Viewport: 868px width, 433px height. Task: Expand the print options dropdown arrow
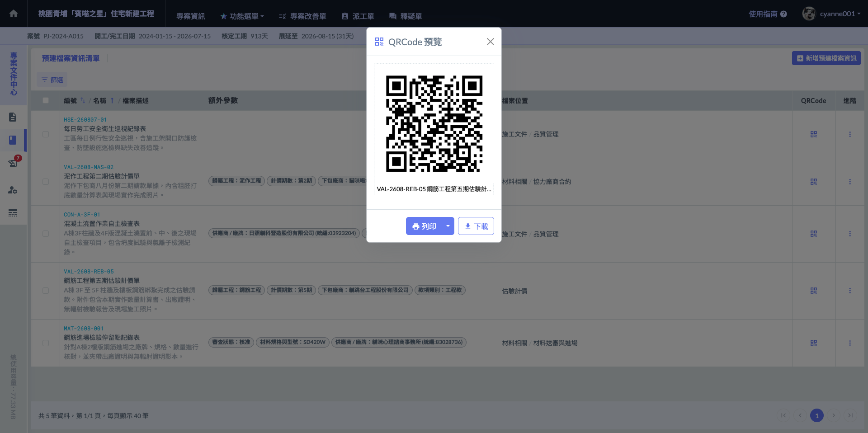coord(448,226)
